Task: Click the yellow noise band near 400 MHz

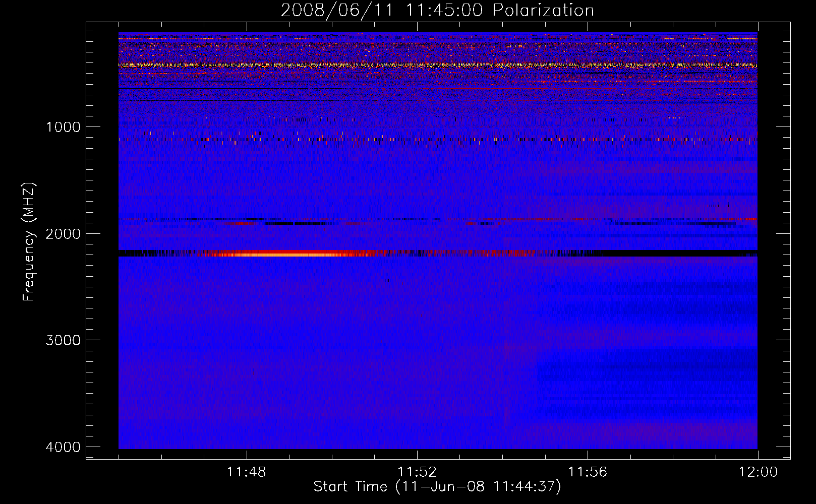Action: pyautogui.click(x=438, y=65)
